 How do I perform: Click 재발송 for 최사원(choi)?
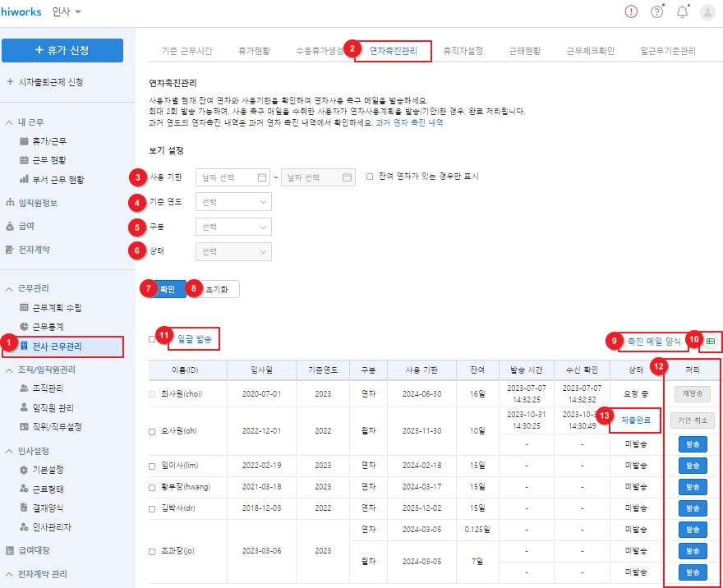pos(692,393)
